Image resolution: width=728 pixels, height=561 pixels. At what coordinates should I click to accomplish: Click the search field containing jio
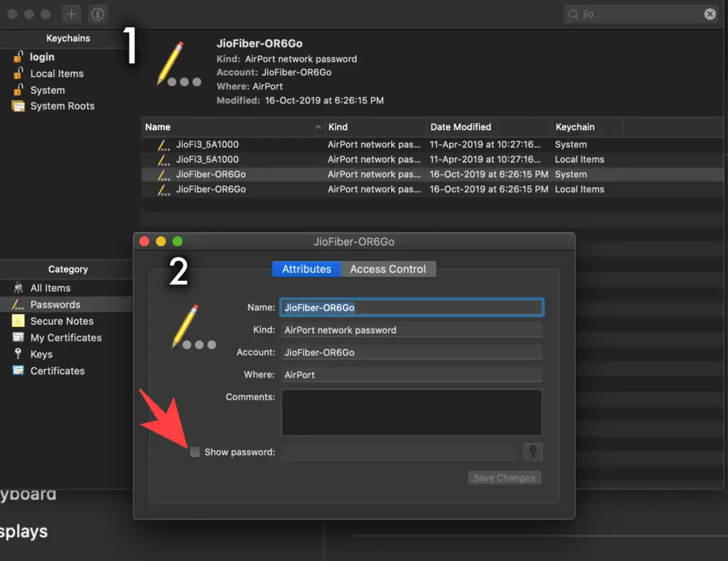coord(641,14)
